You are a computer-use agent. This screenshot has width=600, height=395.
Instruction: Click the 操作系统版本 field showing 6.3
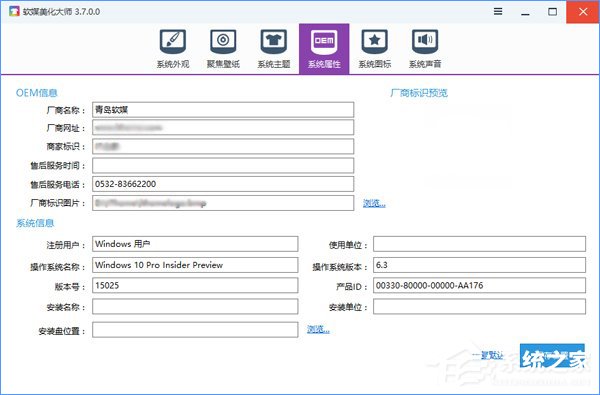[x=479, y=265]
